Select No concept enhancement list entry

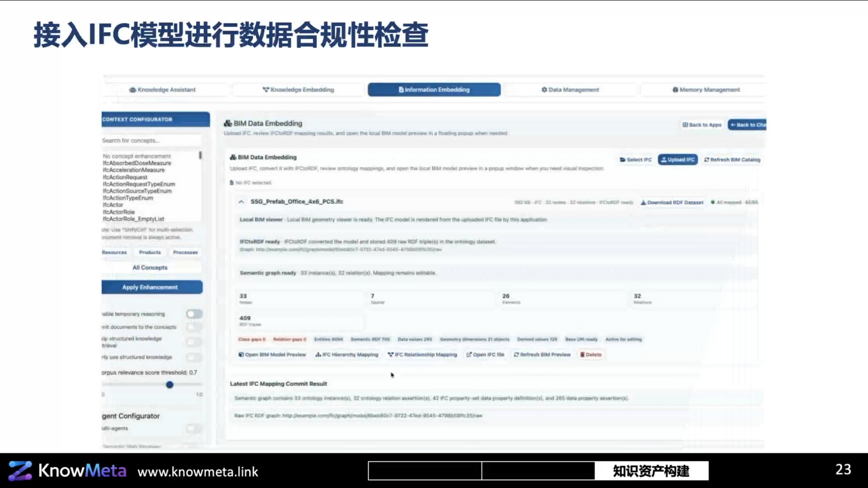pyautogui.click(x=137, y=156)
